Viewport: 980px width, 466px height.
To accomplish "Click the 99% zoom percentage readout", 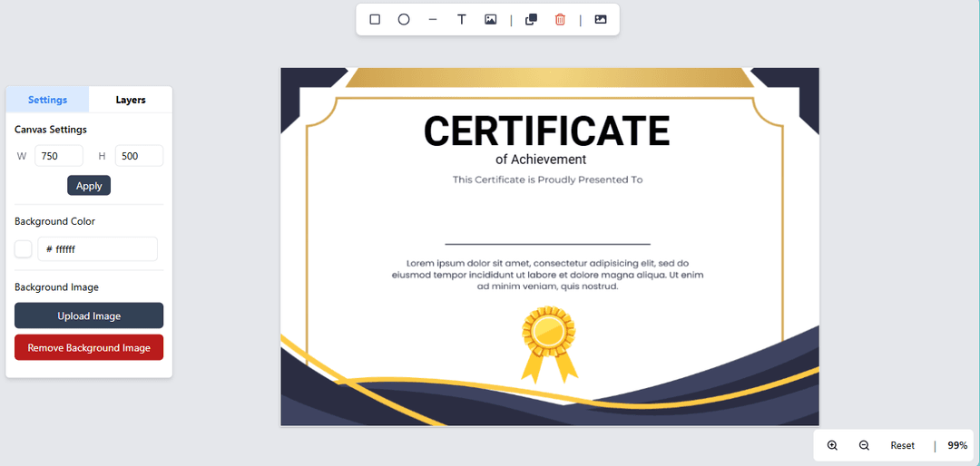I will pyautogui.click(x=957, y=445).
